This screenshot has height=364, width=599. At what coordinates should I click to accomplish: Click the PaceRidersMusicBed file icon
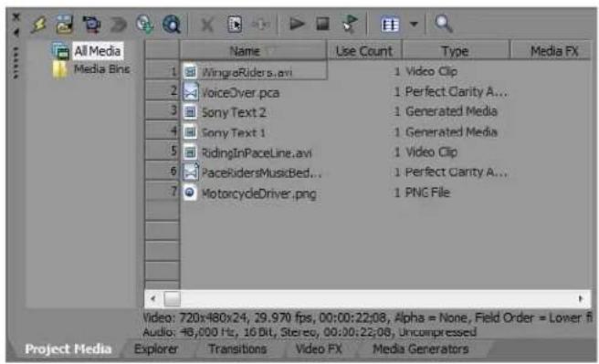[191, 172]
